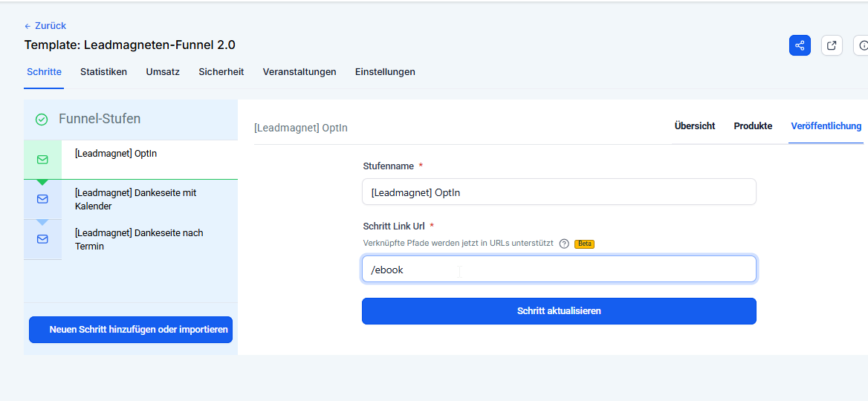Click envelope icon for Dankeseite nach Termin

point(42,240)
